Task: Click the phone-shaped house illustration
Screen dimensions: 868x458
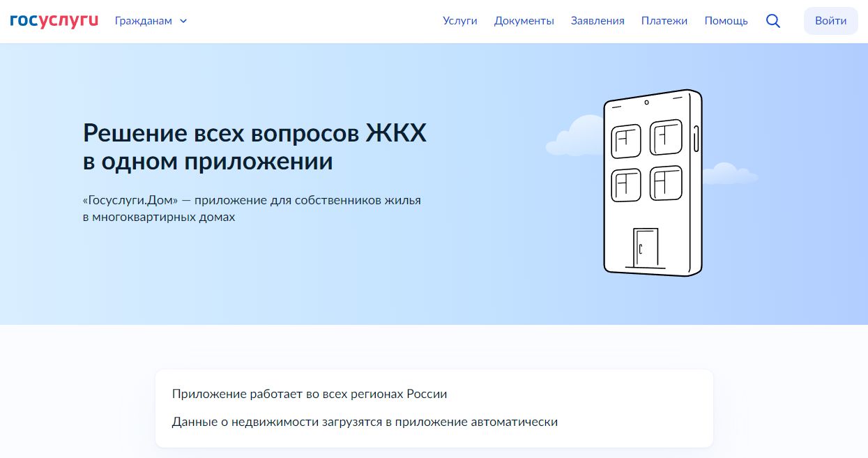Action: point(652,183)
